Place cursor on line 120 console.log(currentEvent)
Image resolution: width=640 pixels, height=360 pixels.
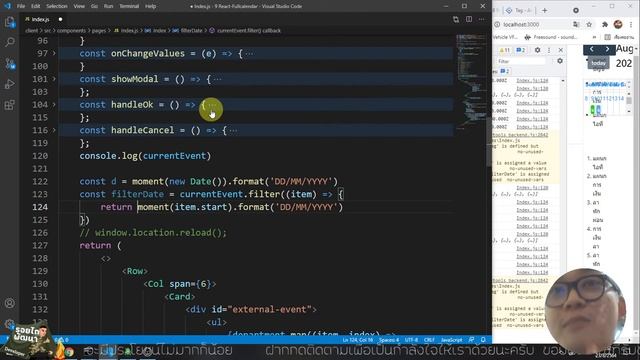[145, 156]
